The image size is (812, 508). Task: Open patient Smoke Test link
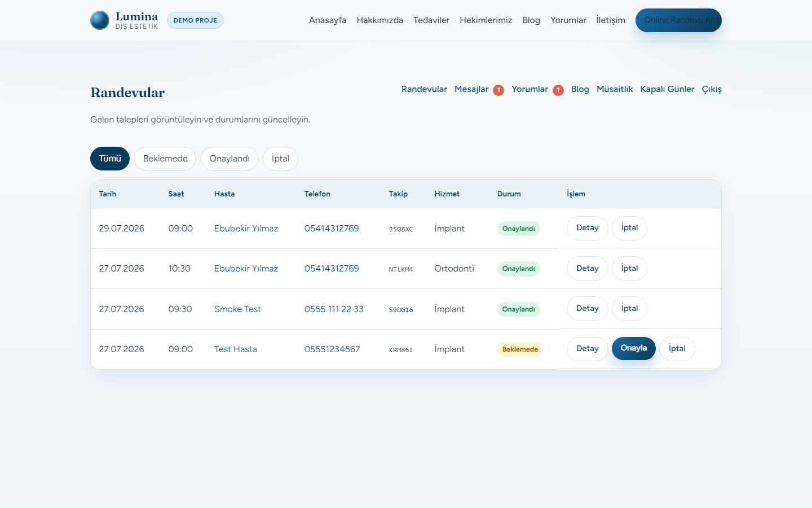(x=237, y=309)
